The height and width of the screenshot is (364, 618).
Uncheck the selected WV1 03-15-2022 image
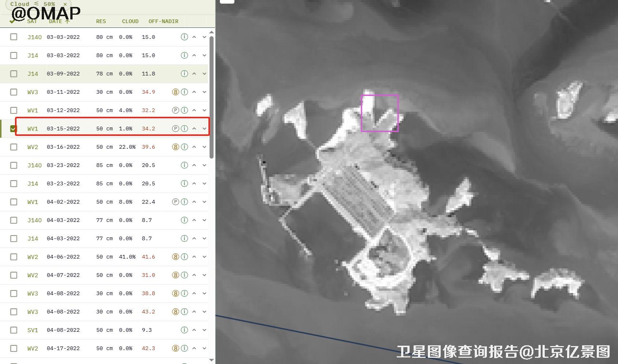tap(14, 129)
